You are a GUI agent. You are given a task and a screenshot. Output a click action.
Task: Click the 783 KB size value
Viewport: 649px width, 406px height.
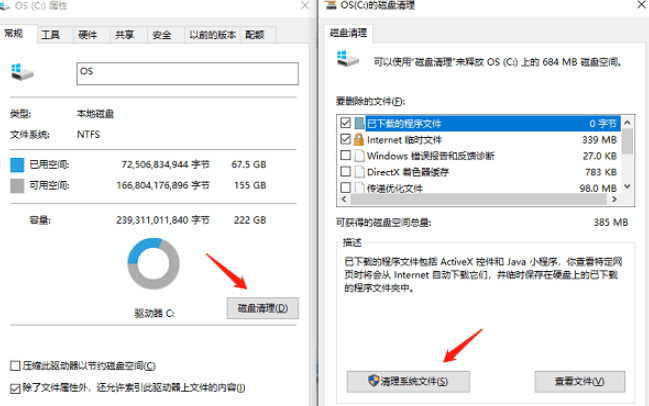pos(601,172)
